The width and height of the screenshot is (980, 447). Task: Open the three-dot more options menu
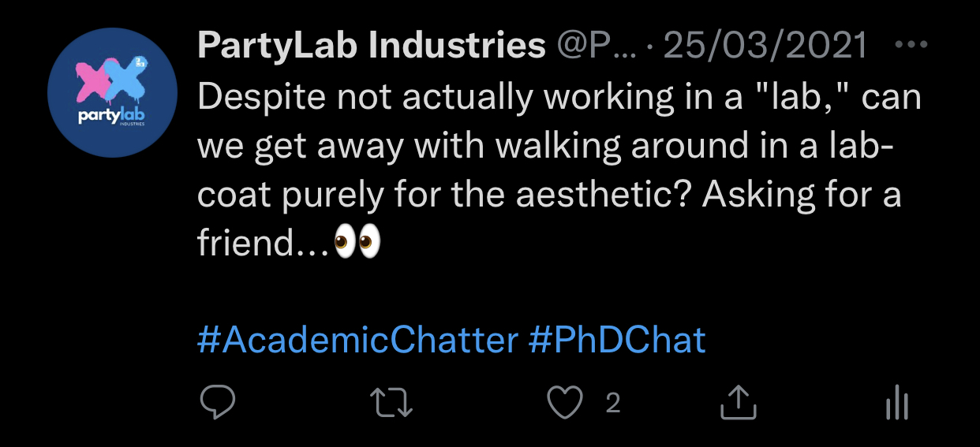point(911,45)
